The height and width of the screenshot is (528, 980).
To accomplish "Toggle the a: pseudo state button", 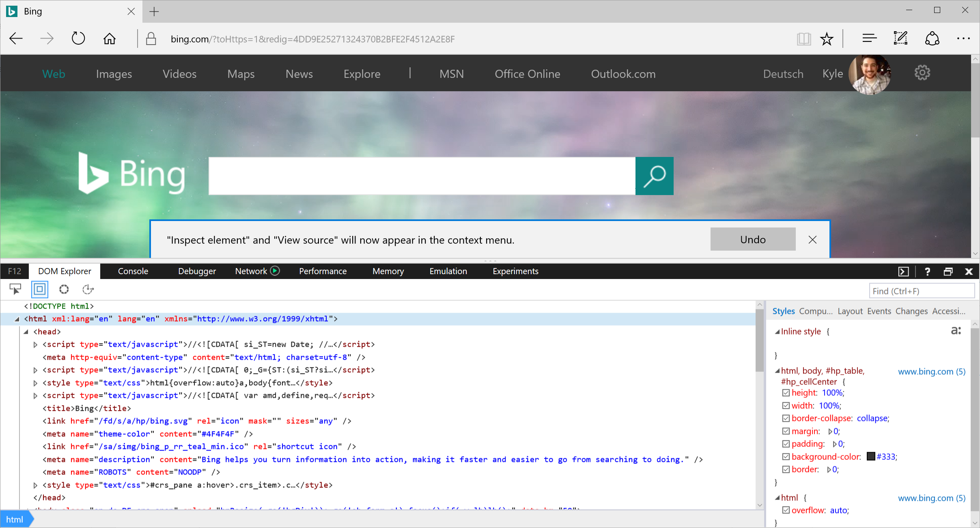I will [x=956, y=331].
